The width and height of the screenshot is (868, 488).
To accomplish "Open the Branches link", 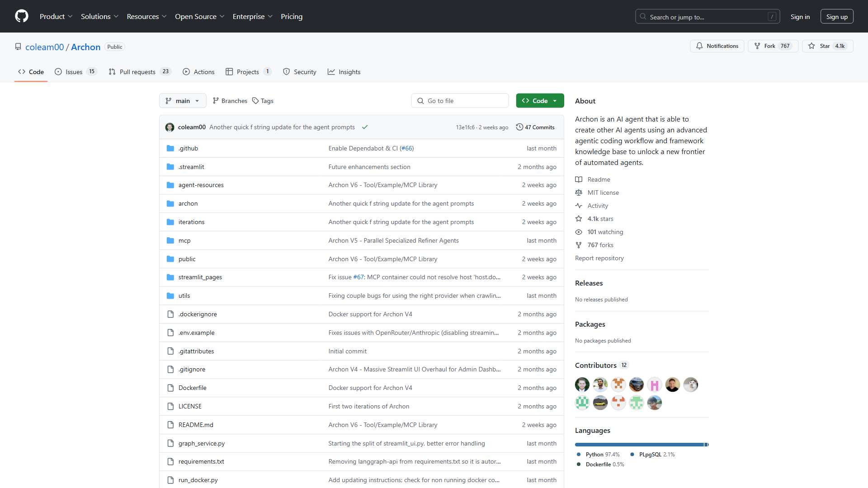I will (230, 101).
